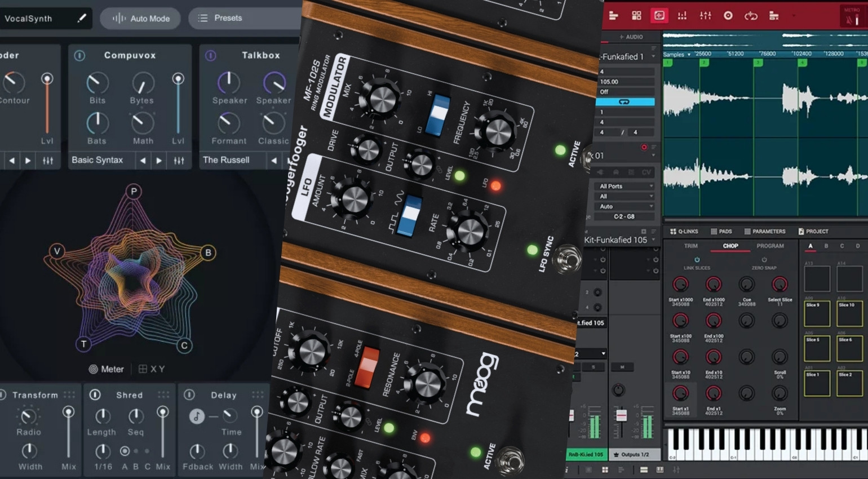Screen dimensions: 868x479
Task: Disable the Link Slices toggle
Action: tap(697, 260)
